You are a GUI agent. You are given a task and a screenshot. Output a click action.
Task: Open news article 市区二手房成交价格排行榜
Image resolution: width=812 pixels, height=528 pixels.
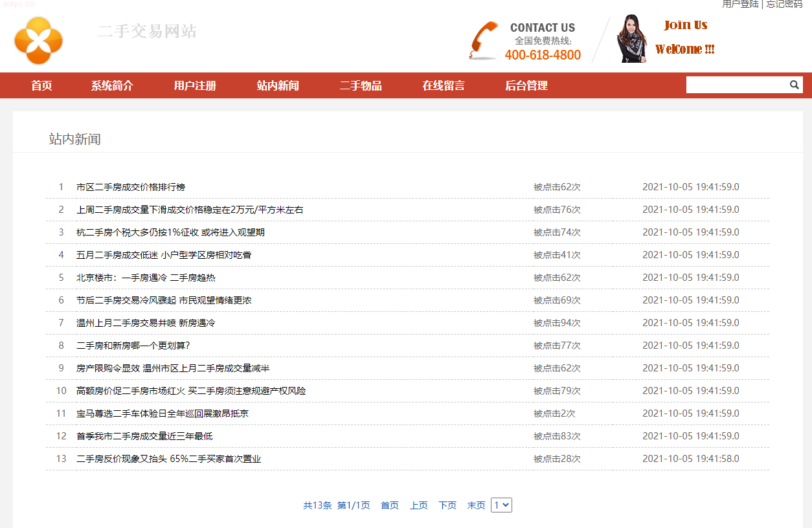pyautogui.click(x=131, y=187)
